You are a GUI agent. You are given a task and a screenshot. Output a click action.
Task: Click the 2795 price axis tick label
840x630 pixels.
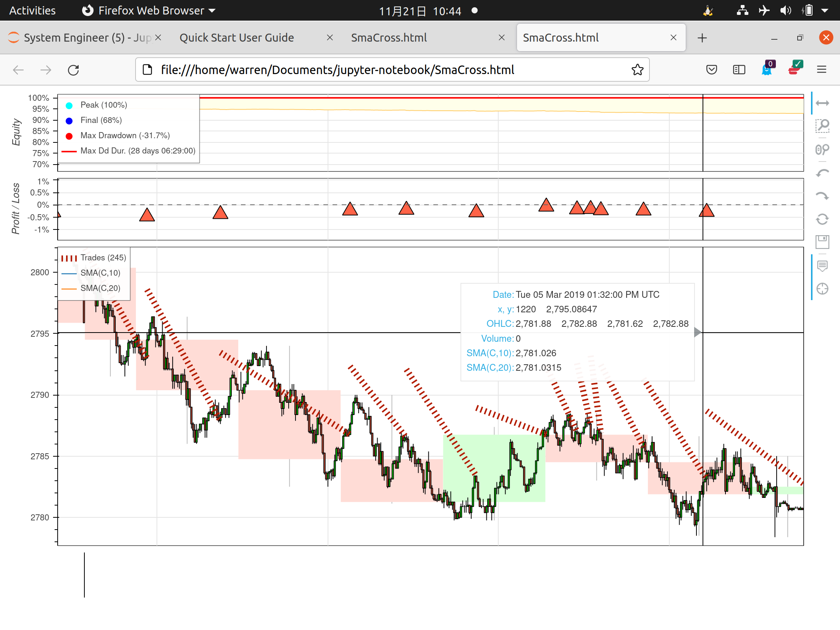(40, 334)
